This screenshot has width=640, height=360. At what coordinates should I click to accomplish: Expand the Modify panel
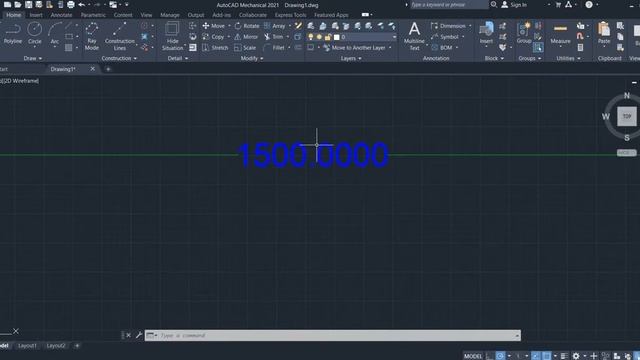(x=252, y=58)
